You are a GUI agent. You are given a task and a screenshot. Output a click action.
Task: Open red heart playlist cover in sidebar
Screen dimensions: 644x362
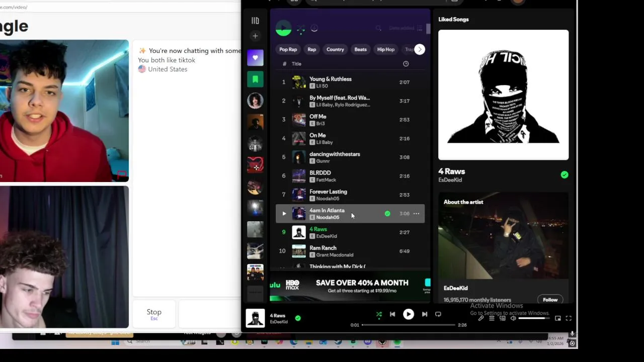pyautogui.click(x=255, y=165)
